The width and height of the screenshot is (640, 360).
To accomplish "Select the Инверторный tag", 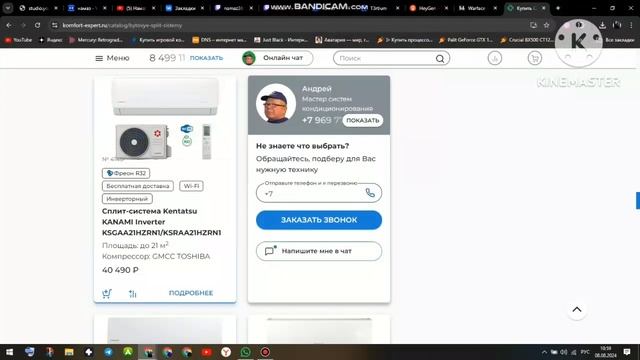I will (x=127, y=199).
